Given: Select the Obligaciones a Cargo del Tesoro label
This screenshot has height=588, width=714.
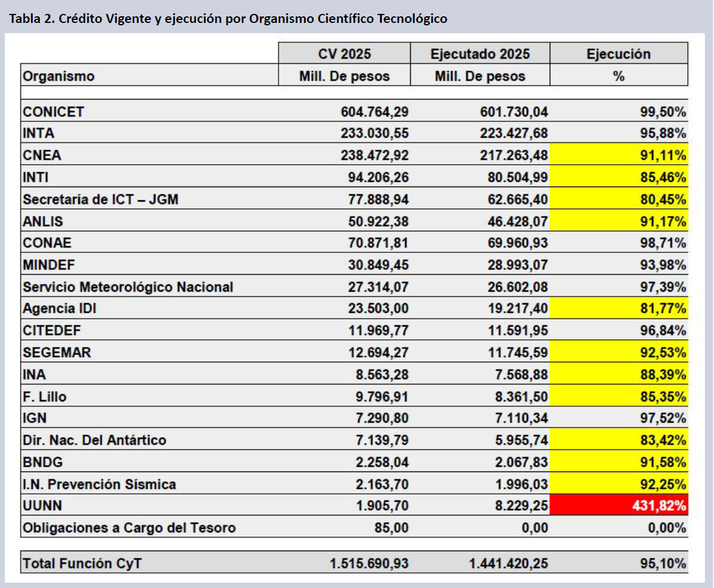Looking at the screenshot, I should point(129,528).
